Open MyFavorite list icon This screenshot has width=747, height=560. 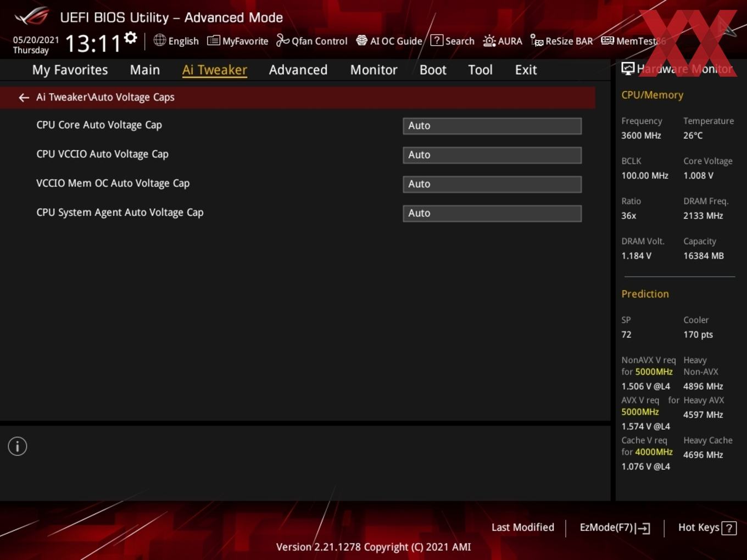213,41
